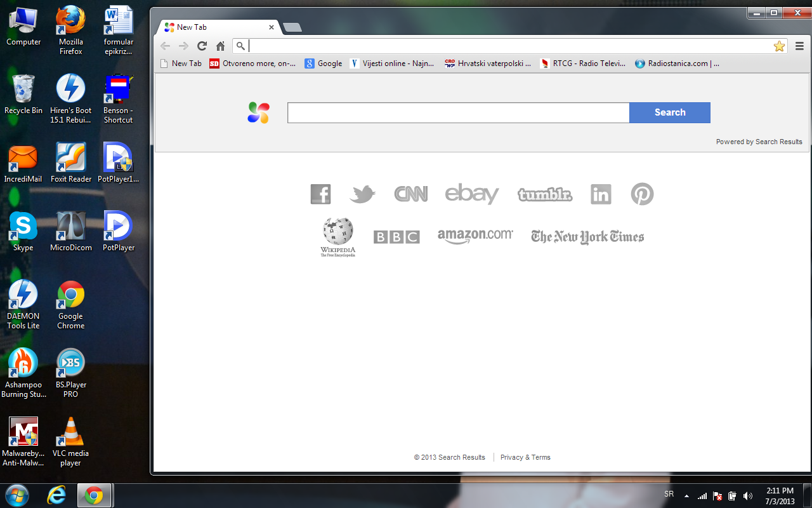Open the Wikipedia shortcut tile
812x508 pixels.
pyautogui.click(x=338, y=237)
